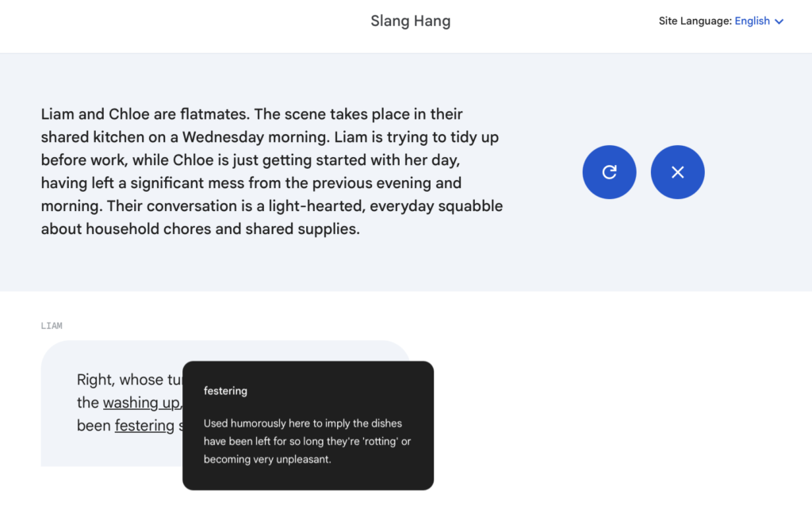Open the Site Language English dropdown
The width and height of the screenshot is (812, 521).
coord(752,21)
